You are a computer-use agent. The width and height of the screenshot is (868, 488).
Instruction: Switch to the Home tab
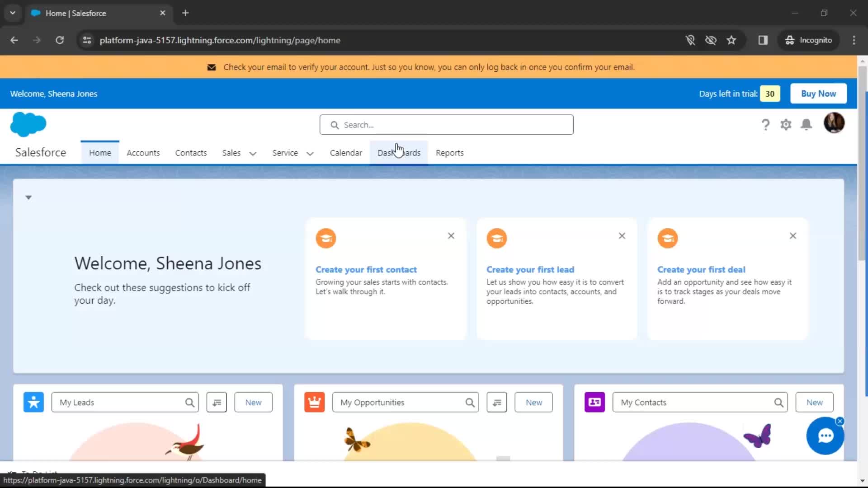point(100,153)
